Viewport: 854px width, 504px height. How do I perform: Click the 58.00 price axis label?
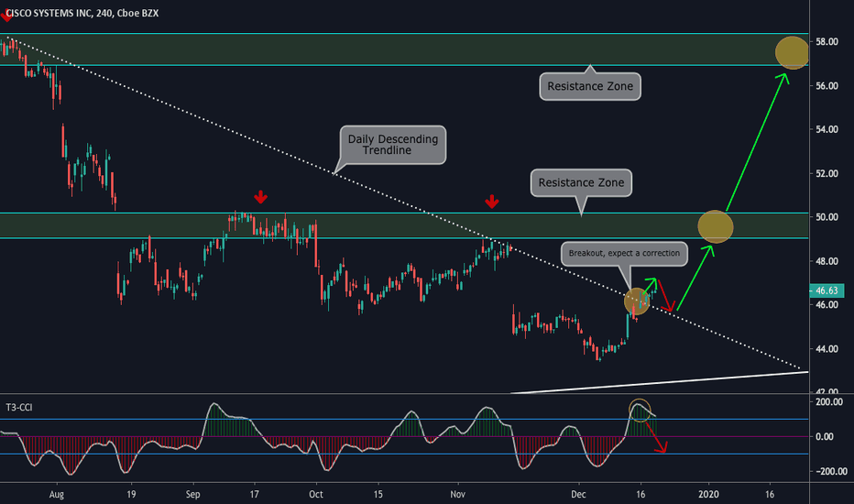tap(827, 42)
